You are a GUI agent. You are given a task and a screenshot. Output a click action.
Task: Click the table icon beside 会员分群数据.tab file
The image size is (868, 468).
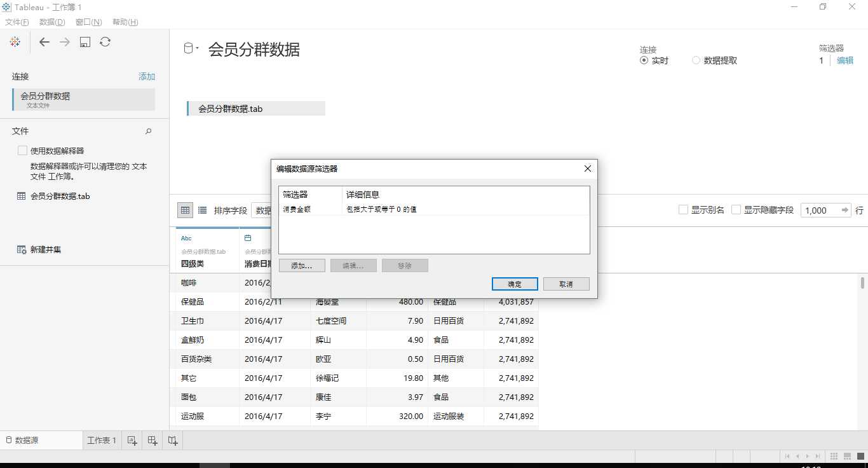pyautogui.click(x=21, y=196)
